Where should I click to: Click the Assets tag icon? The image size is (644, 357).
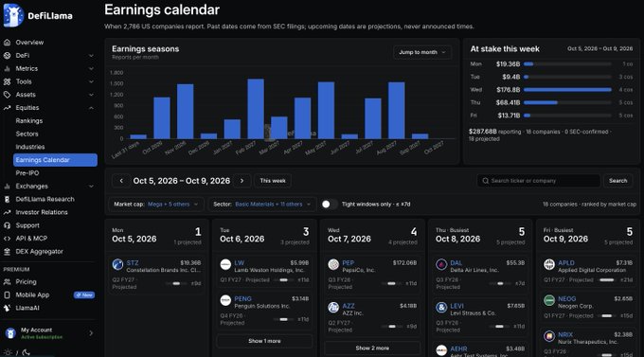pyautogui.click(x=7, y=95)
